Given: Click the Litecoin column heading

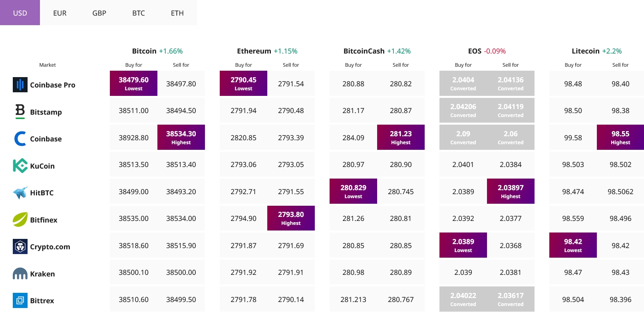Looking at the screenshot, I should [x=586, y=51].
